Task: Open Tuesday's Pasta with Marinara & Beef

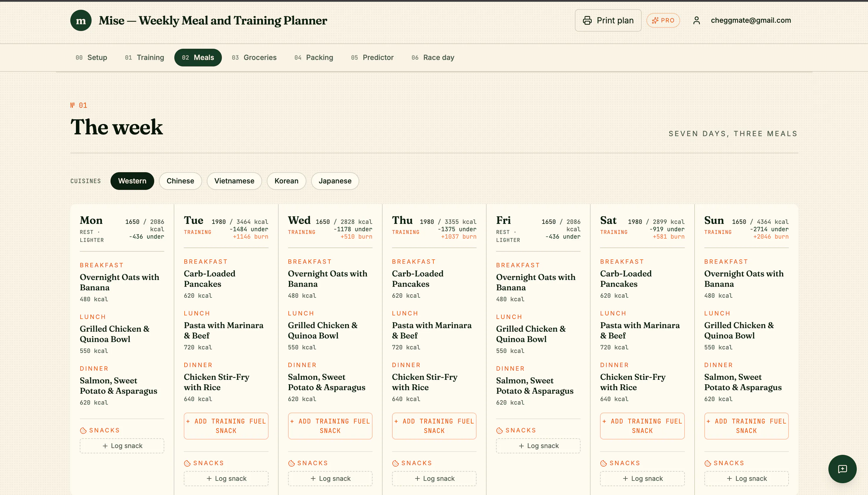Action: tap(223, 330)
